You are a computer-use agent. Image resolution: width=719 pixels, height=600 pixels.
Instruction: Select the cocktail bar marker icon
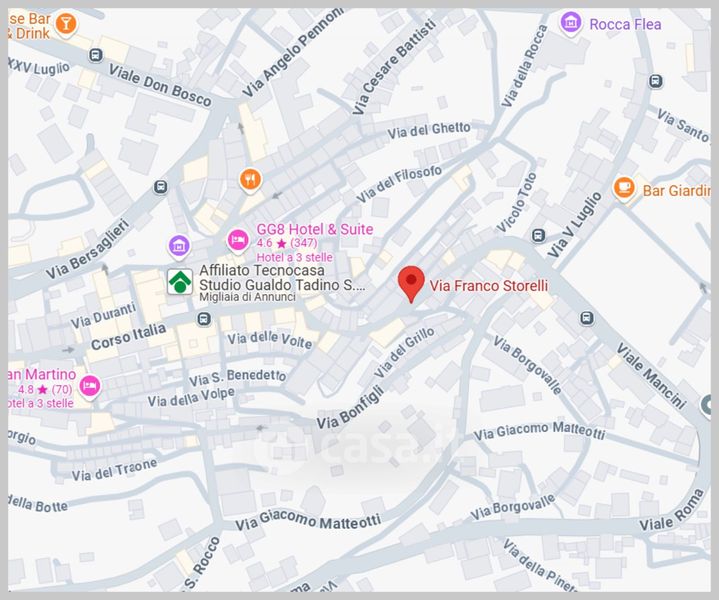(66, 25)
